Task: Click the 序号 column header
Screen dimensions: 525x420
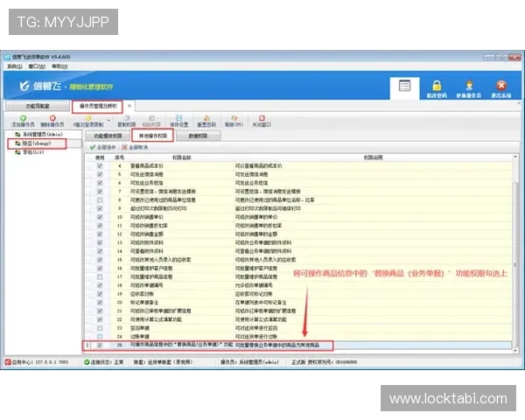Action: 120,157
